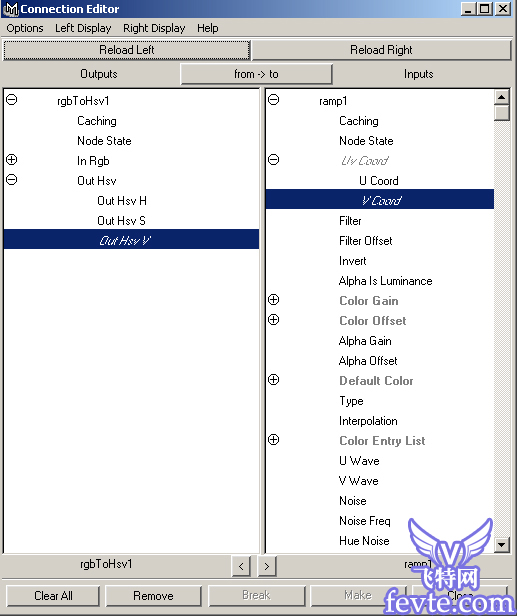Select Default Color input attribute
The height and width of the screenshot is (616, 517).
376,381
